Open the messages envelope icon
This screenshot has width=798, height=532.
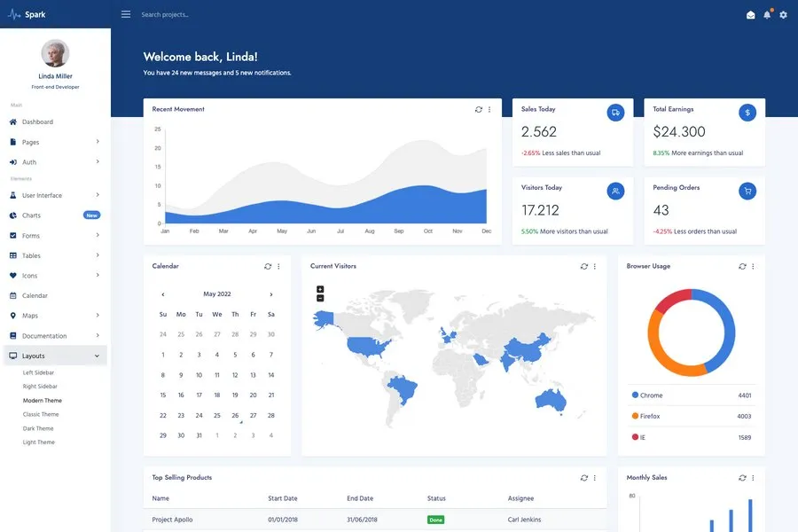coord(750,15)
